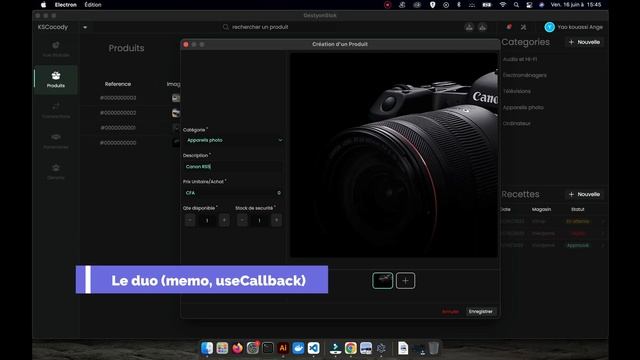Expand the KSCocody store dropdown arrow
This screenshot has height=360, width=640.
[x=85, y=27]
